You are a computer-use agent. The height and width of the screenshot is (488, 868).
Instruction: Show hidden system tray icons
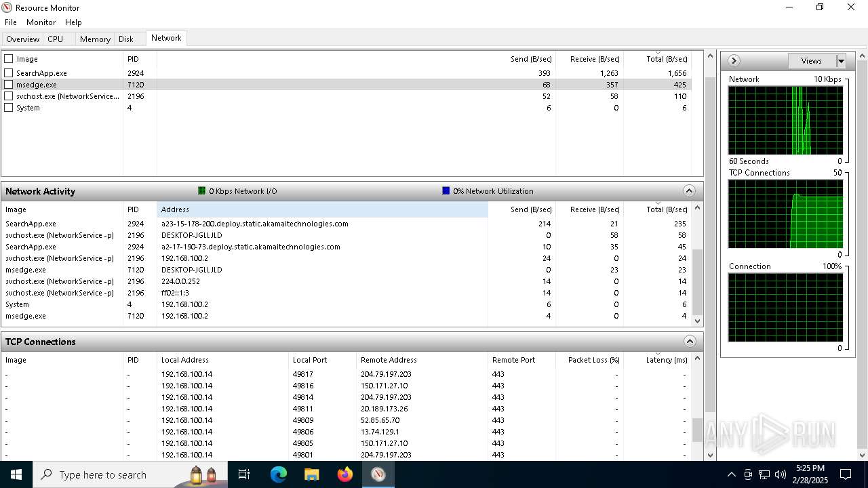point(731,474)
